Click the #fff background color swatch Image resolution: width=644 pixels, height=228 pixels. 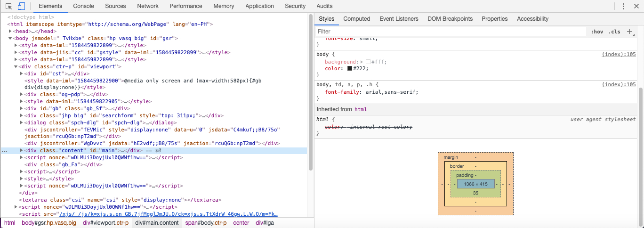click(x=368, y=62)
